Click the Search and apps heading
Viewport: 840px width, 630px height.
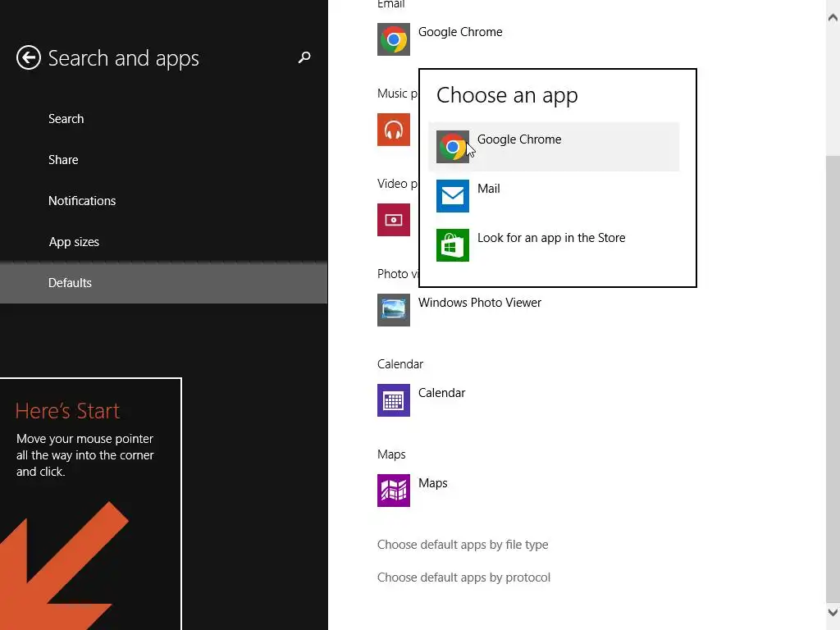(123, 58)
